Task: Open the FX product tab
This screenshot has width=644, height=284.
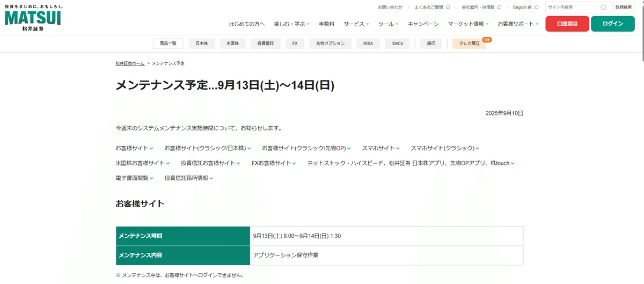Action: pos(295,43)
